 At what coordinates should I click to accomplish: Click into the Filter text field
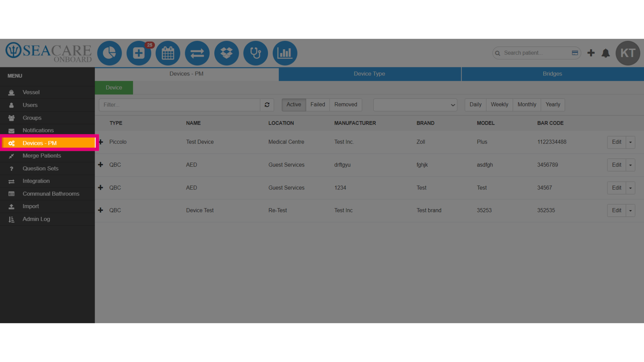(x=179, y=105)
